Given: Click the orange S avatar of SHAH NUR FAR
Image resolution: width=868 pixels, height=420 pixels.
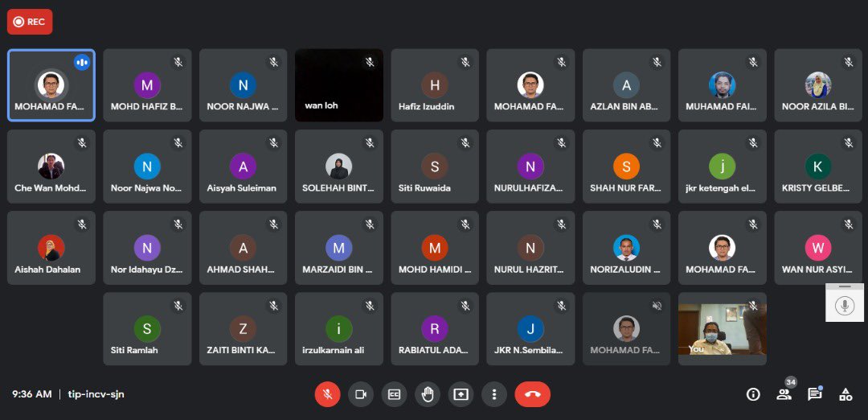Looking at the screenshot, I should 626,167.
